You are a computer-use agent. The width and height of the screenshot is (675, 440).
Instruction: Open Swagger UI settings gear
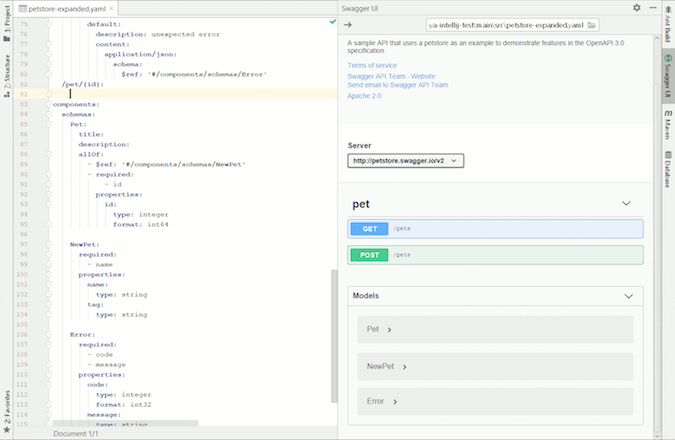pos(637,7)
